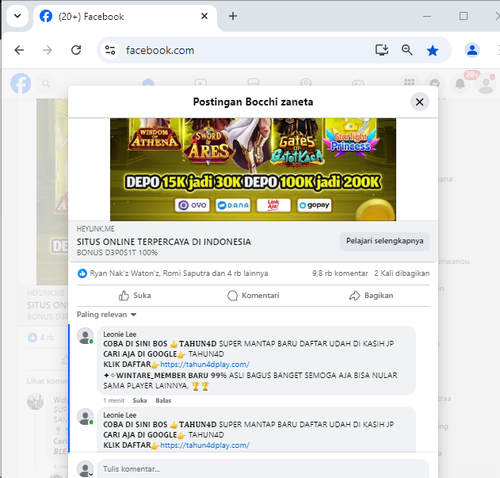Go back to the previous page
The image size is (500, 478).
tap(19, 50)
